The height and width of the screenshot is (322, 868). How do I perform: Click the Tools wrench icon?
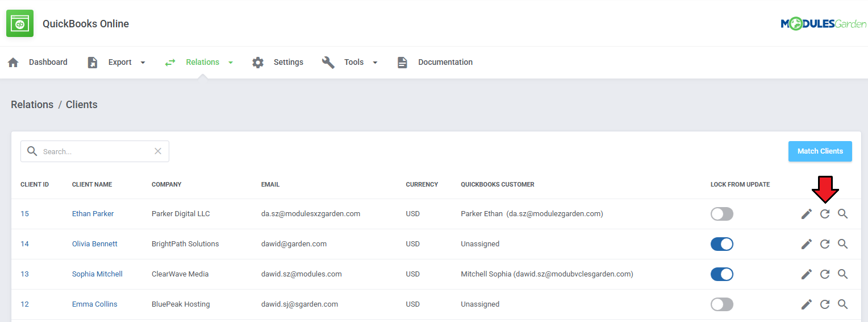[x=328, y=63]
